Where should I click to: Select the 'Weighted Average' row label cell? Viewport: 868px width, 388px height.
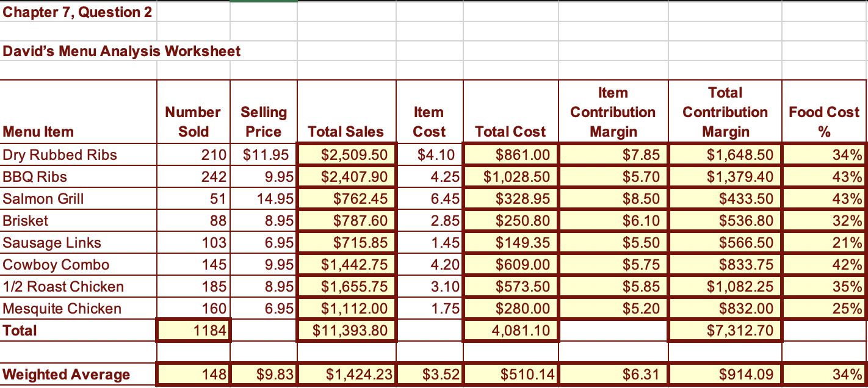[78, 374]
